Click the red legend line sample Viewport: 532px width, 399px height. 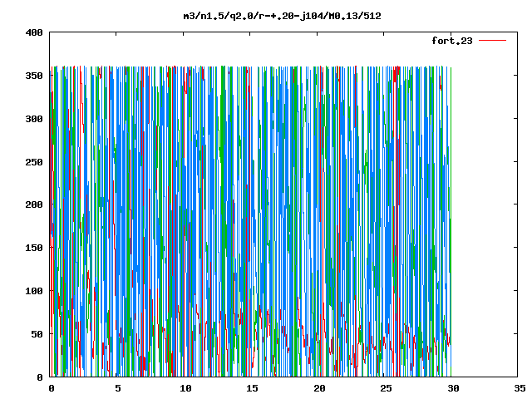pos(492,41)
